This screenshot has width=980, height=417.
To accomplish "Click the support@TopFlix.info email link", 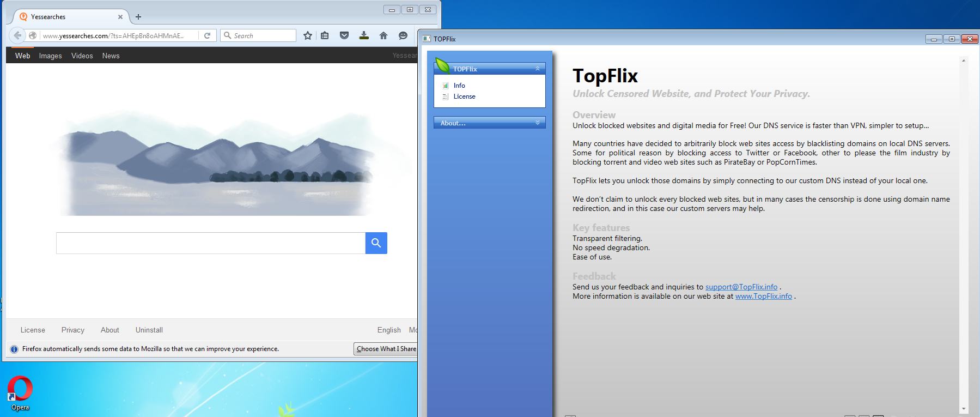I will tap(741, 287).
